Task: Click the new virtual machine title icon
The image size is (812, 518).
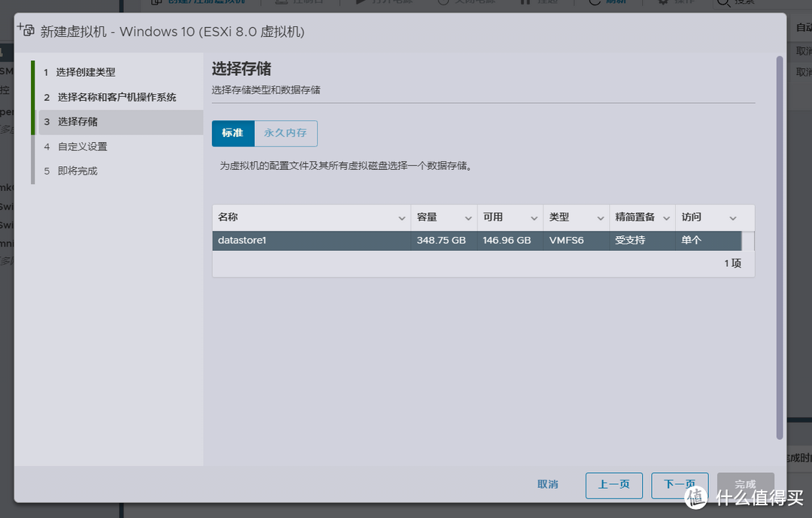Action: point(26,29)
